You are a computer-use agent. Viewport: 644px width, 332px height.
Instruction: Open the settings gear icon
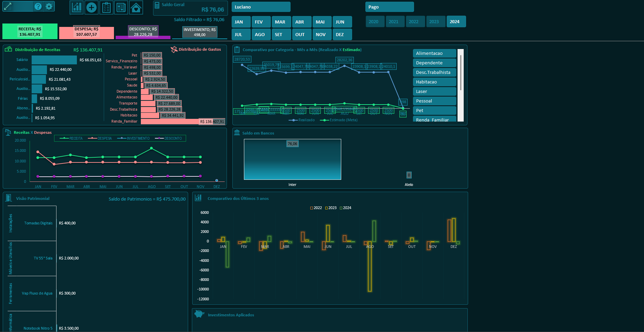49,6
